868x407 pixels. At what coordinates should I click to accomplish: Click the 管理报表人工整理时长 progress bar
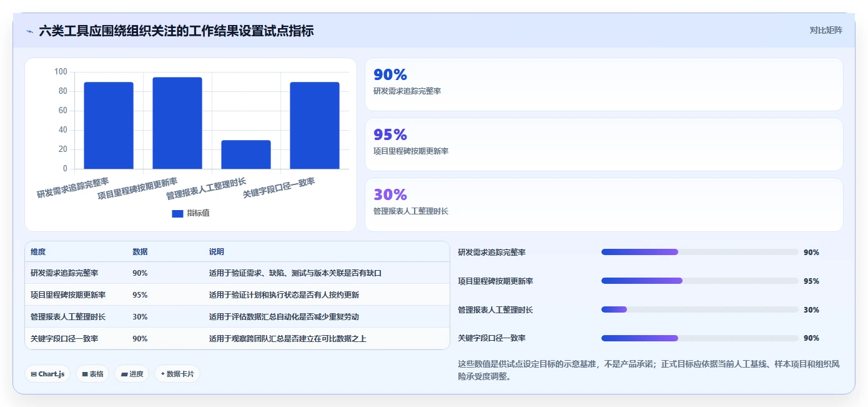(x=700, y=309)
